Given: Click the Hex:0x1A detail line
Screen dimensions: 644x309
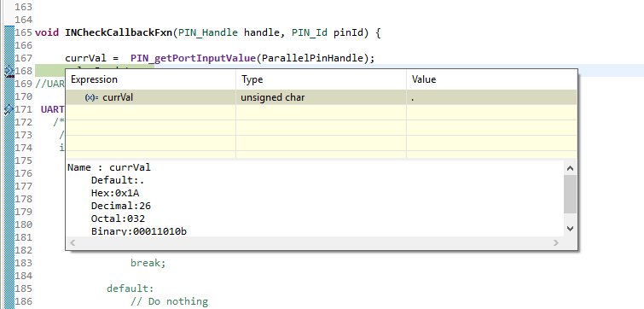Looking at the screenshot, I should (x=118, y=193).
